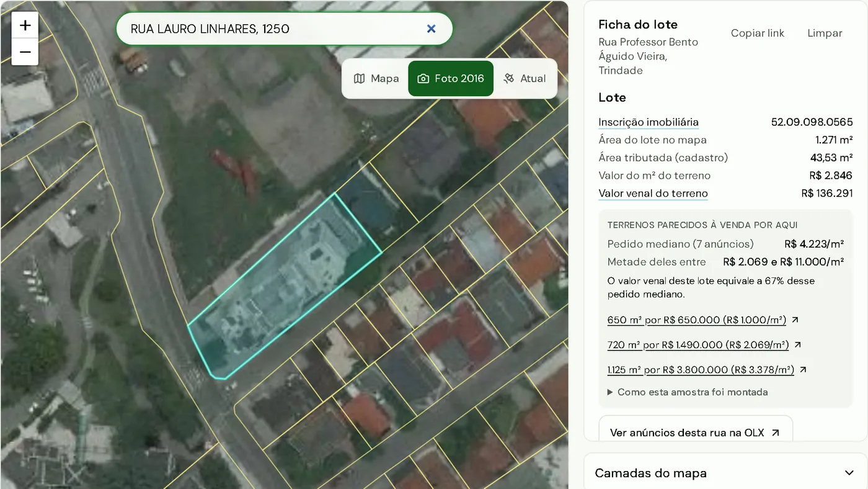
Task: Expand the Camadas do mapa panel
Action: [x=725, y=473]
